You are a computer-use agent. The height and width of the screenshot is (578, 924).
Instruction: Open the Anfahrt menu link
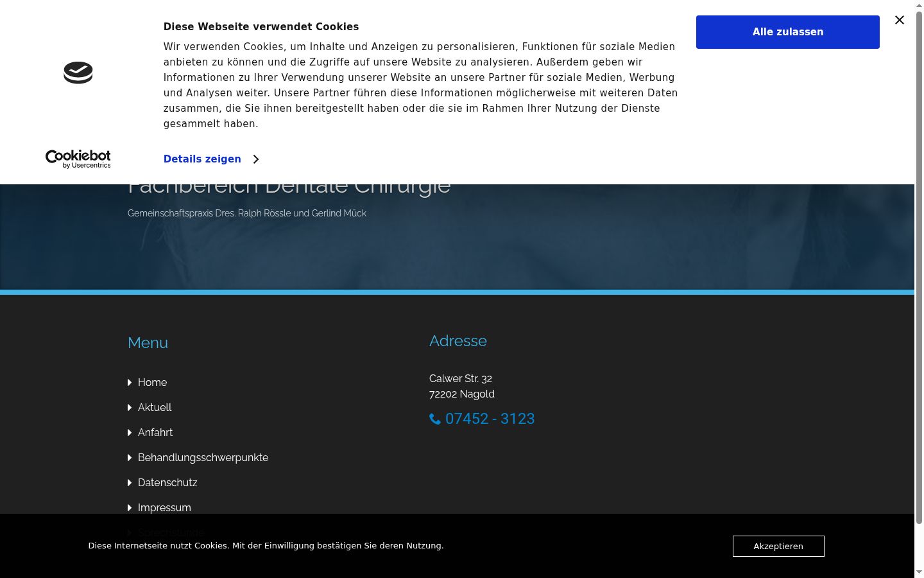(155, 432)
